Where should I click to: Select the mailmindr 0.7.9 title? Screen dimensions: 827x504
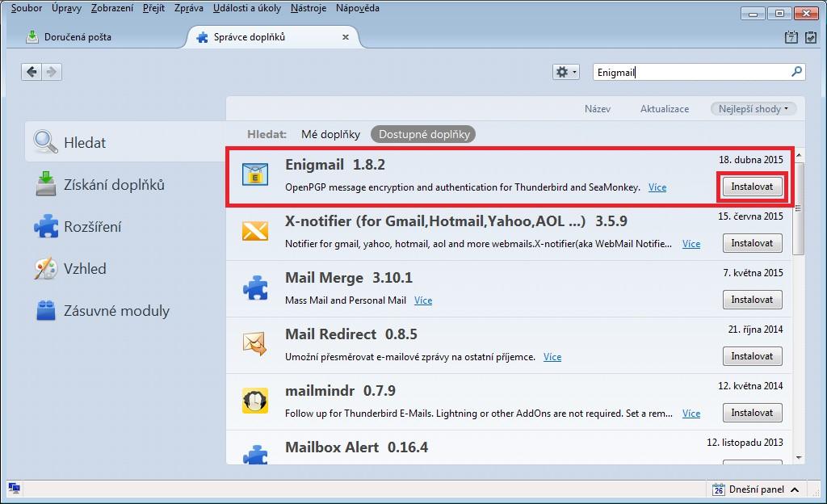[x=340, y=391]
